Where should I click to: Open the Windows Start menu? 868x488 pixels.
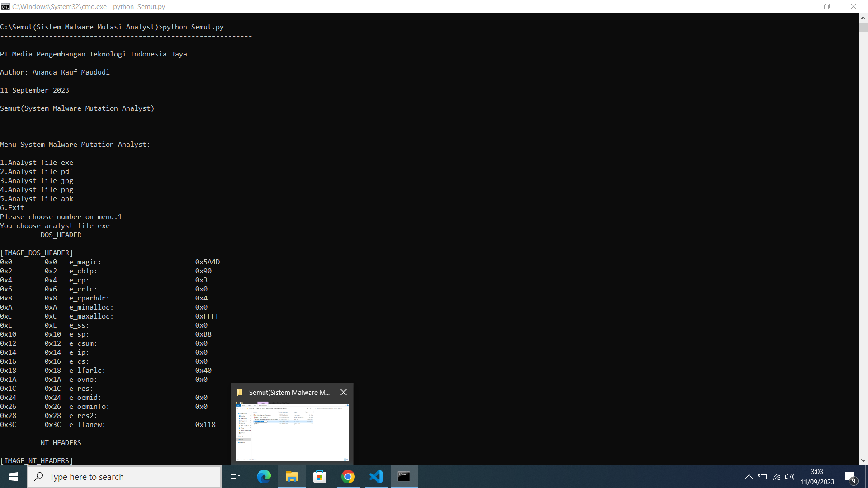(x=14, y=477)
